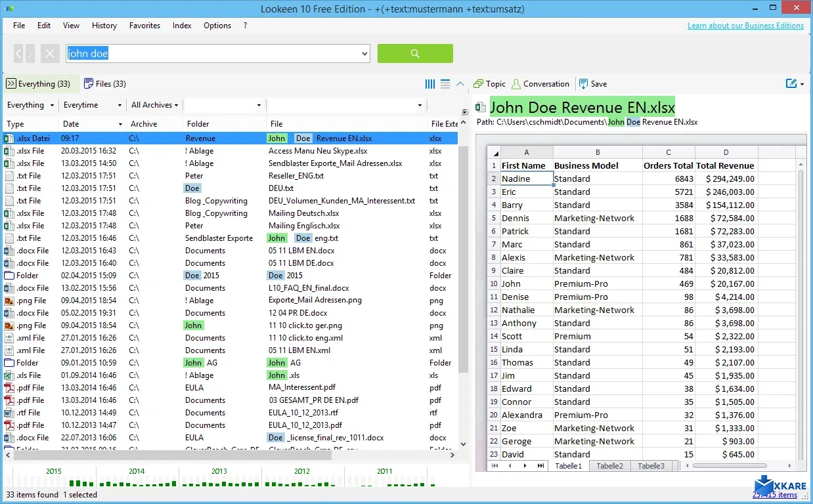Select the DEU_Volumen_Kunden_MA_Interessent.txt result
This screenshot has width=813, height=504.
tap(231, 201)
